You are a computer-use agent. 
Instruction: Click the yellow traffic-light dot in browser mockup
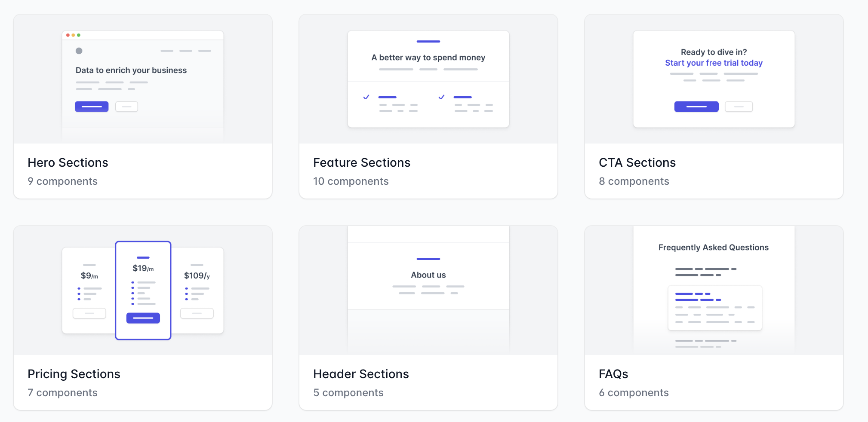click(74, 35)
